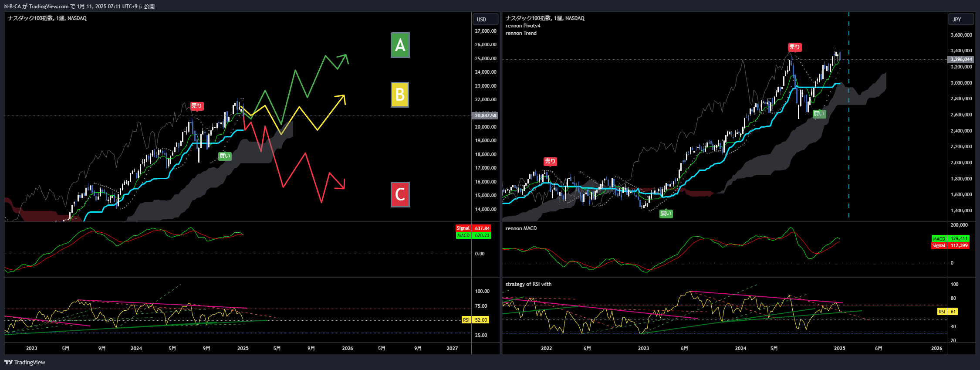Select the yellow scenario label B
This screenshot has width=980, height=370.
tap(400, 95)
